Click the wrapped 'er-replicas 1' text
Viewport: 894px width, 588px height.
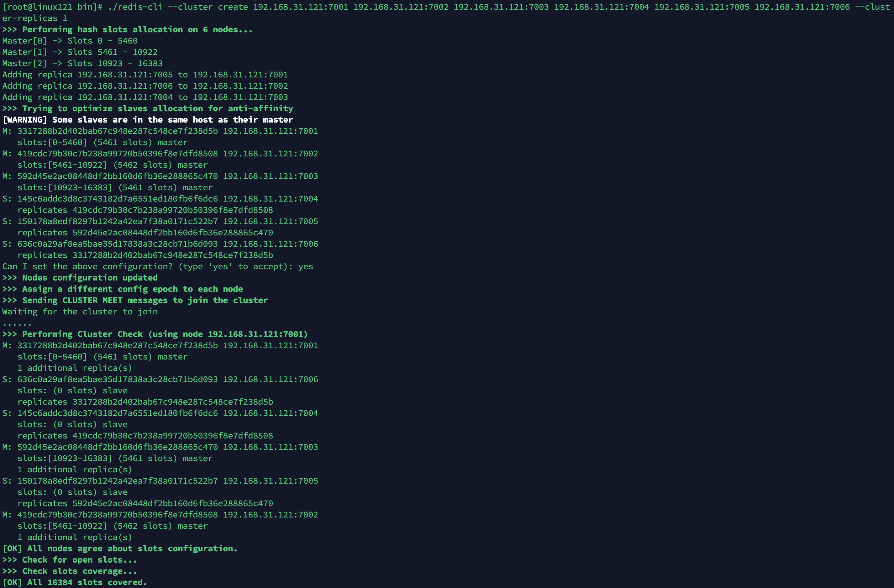[x=35, y=18]
